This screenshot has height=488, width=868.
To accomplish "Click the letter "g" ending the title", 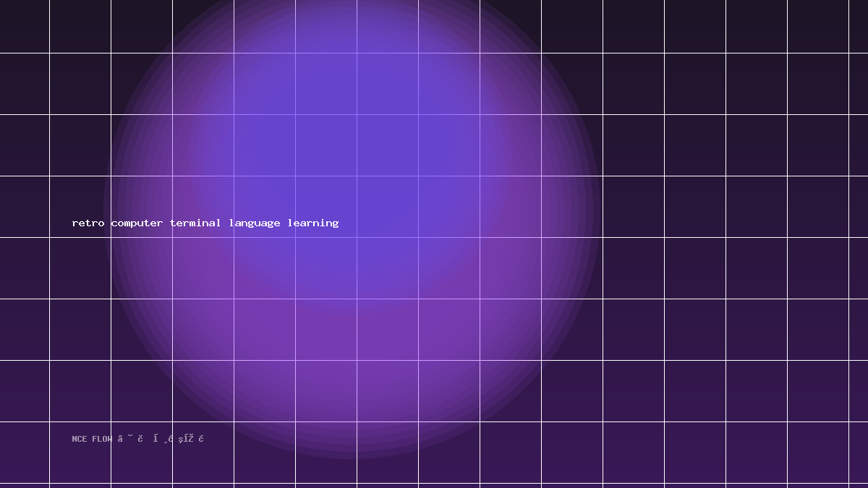I will 336,224.
